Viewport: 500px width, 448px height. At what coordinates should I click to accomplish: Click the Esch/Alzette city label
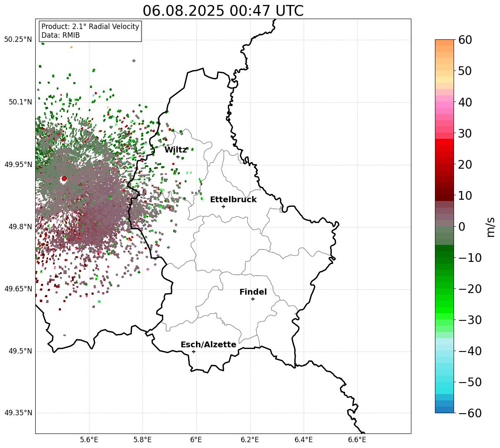[208, 345]
